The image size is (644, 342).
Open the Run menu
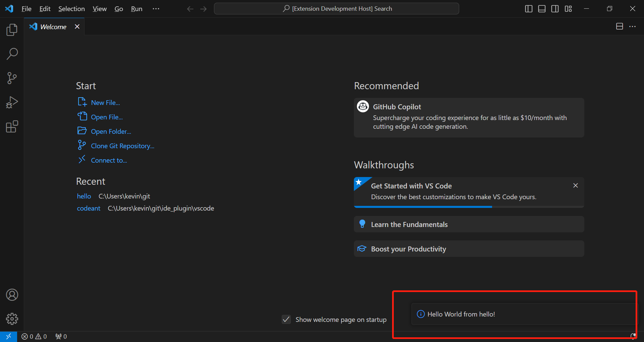coord(137,9)
